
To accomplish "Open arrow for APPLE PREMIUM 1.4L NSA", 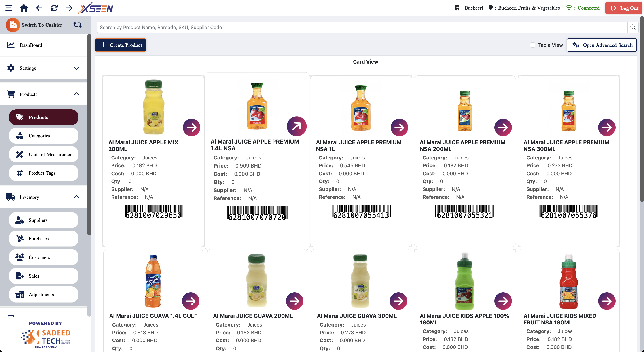I will click(297, 126).
